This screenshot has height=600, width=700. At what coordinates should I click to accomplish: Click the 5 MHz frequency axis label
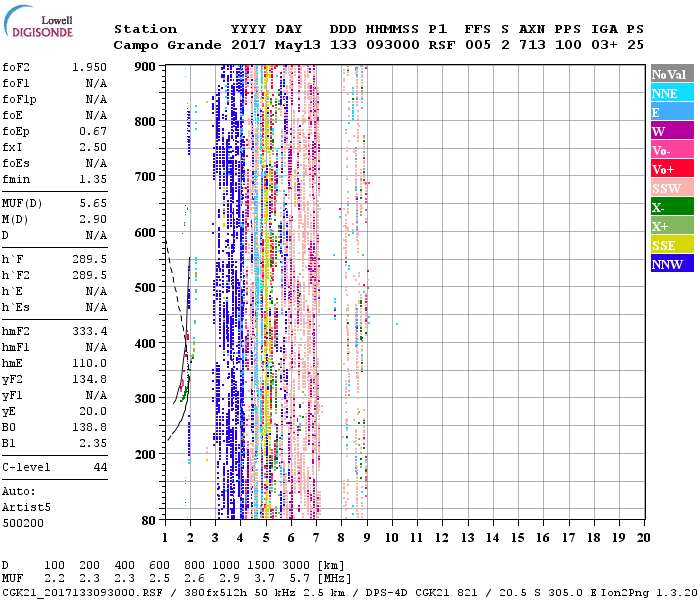(x=266, y=538)
